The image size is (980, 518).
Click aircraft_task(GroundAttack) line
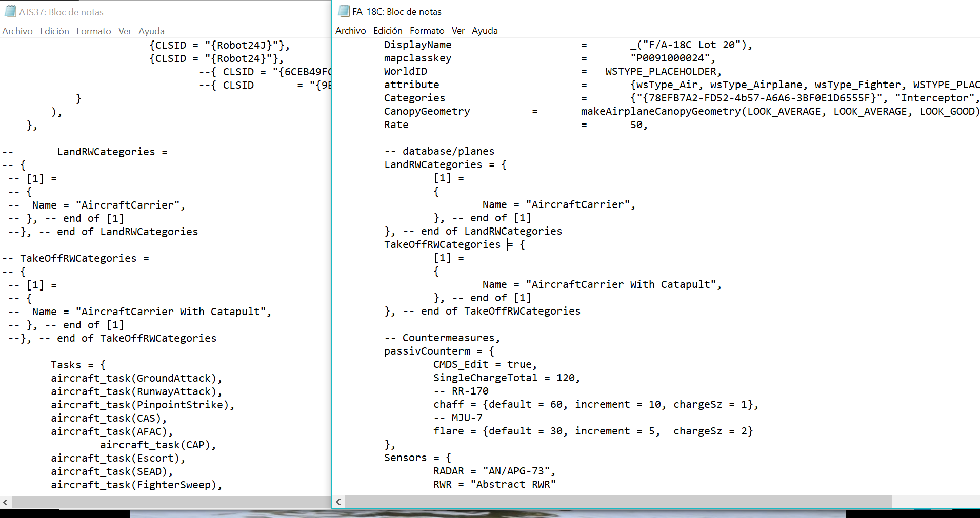[x=136, y=378]
